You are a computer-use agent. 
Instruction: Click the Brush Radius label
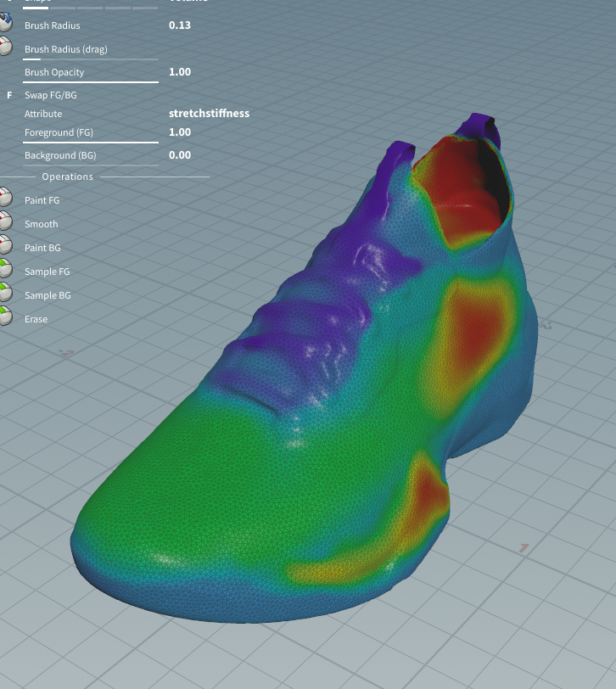coord(53,25)
